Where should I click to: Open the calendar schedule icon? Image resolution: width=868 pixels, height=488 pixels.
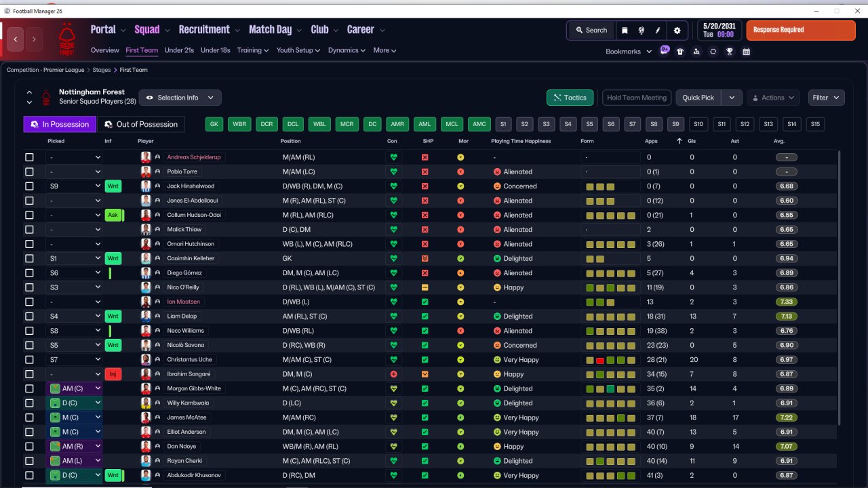click(x=747, y=52)
